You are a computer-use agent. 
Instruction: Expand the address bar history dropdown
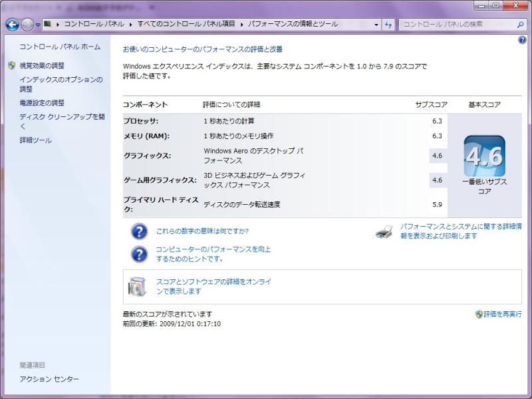pos(376,25)
